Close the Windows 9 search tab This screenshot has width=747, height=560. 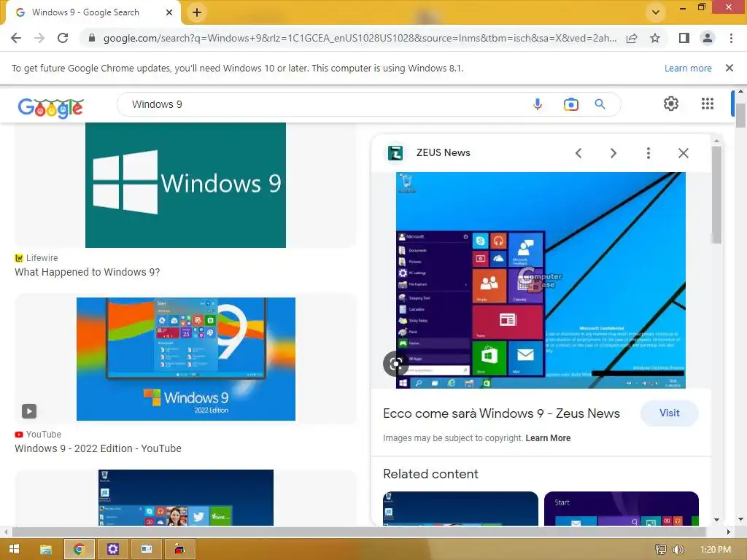[x=169, y=12]
